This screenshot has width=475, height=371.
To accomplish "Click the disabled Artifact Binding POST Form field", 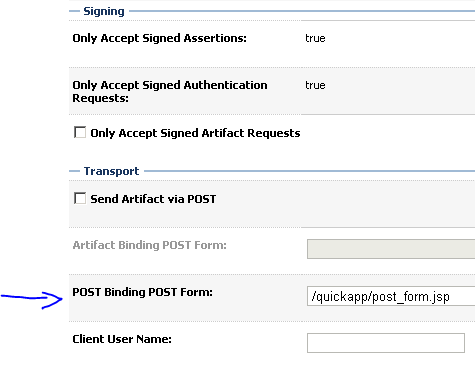I will point(391,249).
